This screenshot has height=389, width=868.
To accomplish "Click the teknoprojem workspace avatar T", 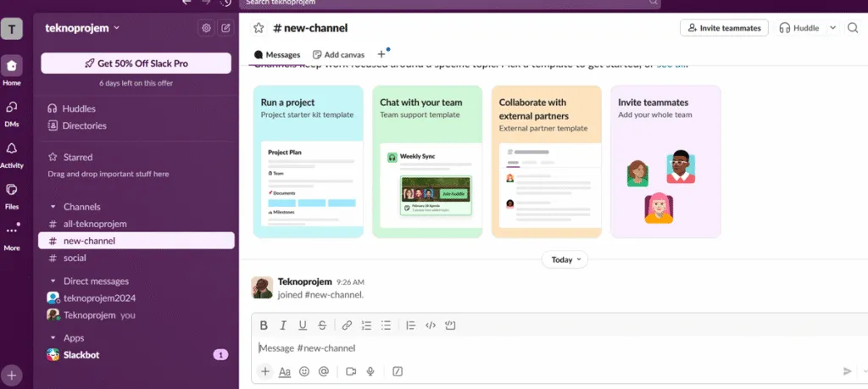I will tap(12, 28).
